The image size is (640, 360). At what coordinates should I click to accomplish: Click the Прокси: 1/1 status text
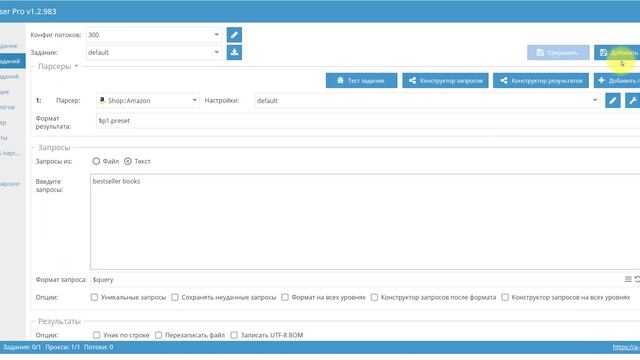tap(62, 347)
